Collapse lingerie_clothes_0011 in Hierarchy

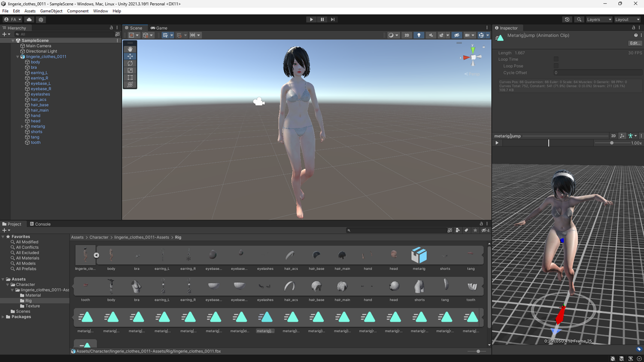[18, 57]
